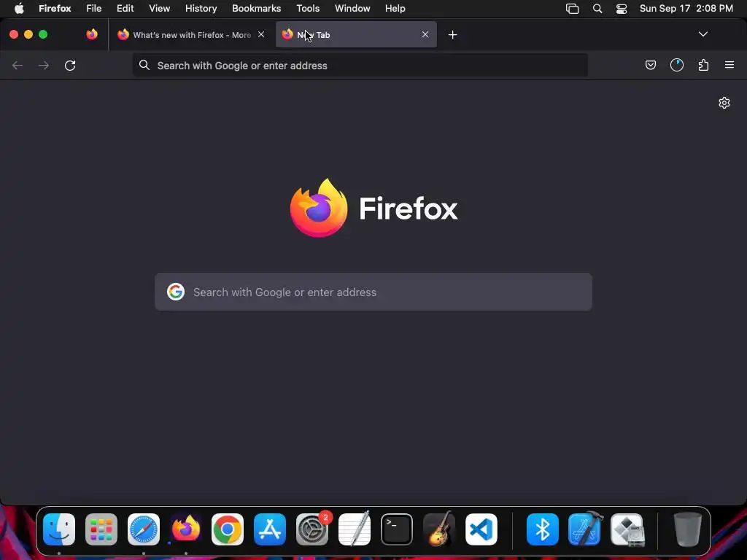Go back with the back arrow
Image resolution: width=747 pixels, height=560 pixels.
tap(18, 65)
